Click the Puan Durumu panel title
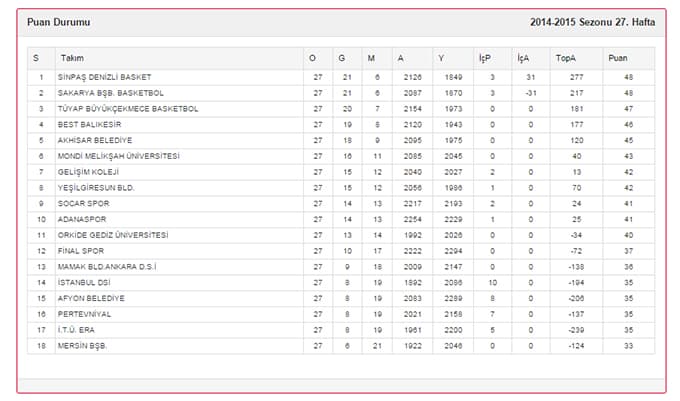680x401 pixels. [59, 22]
